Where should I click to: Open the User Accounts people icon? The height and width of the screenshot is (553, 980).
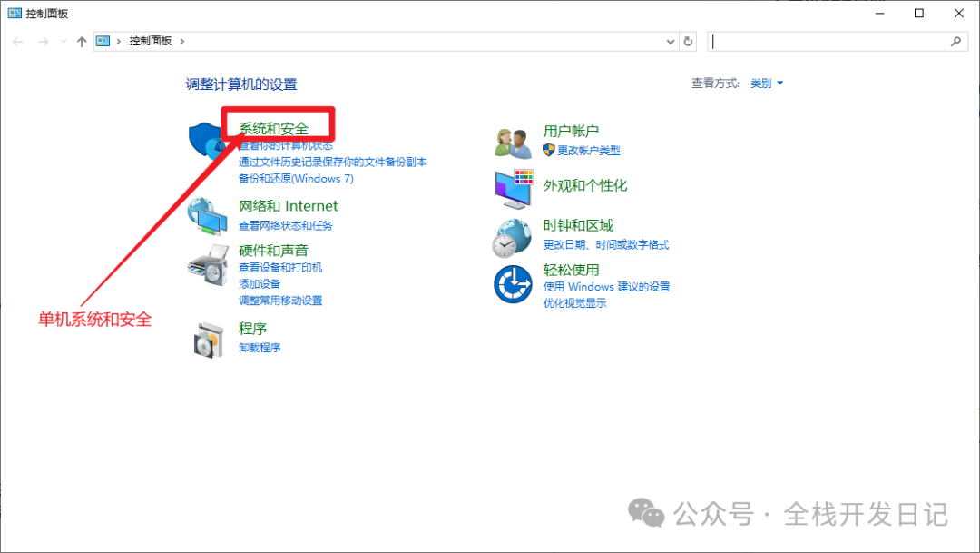pos(513,143)
